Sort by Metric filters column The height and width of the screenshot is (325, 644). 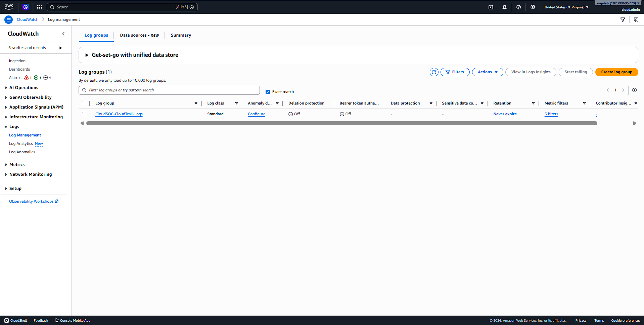(584, 103)
